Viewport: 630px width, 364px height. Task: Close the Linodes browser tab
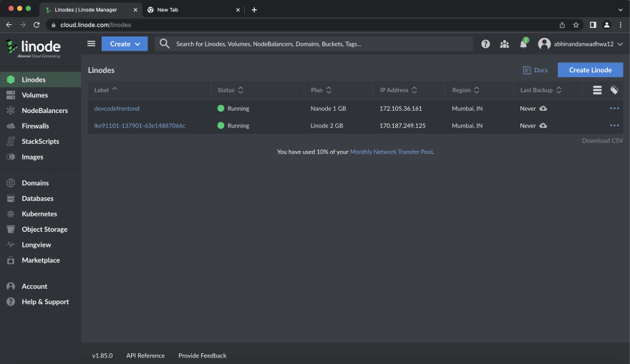tap(135, 9)
